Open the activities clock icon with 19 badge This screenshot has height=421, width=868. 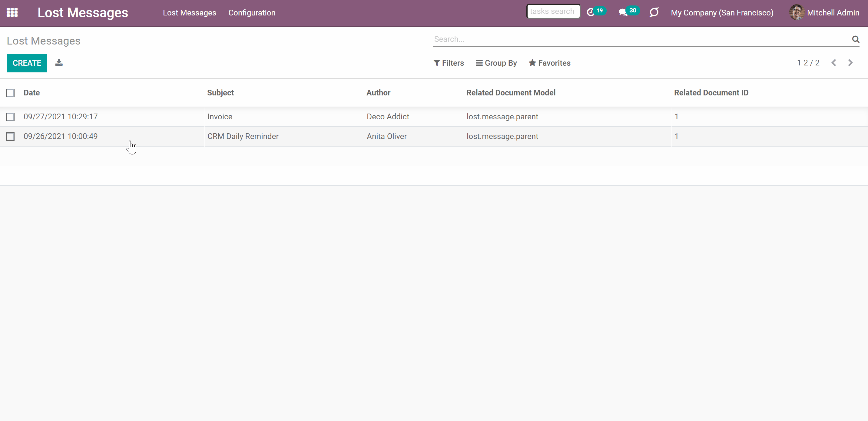click(596, 12)
